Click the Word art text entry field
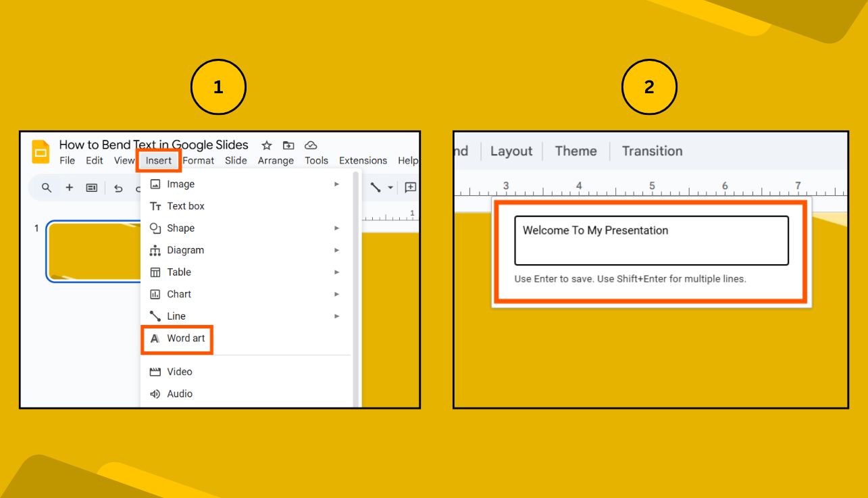 (x=651, y=240)
